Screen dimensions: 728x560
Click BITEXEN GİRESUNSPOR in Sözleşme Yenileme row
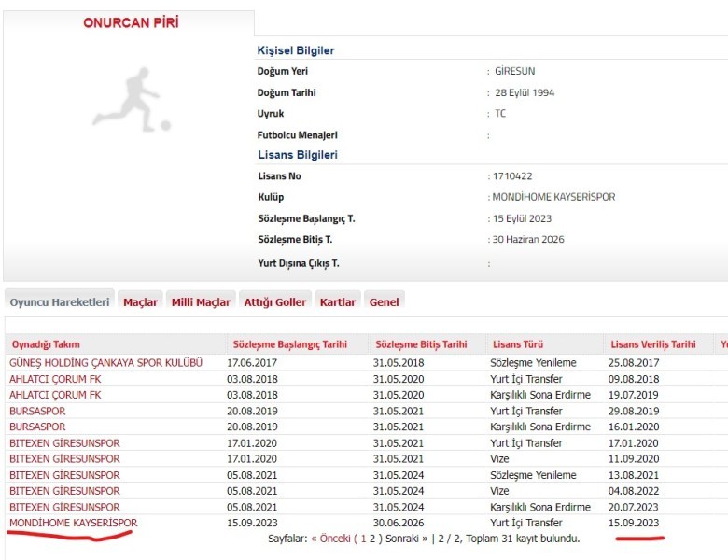64,475
